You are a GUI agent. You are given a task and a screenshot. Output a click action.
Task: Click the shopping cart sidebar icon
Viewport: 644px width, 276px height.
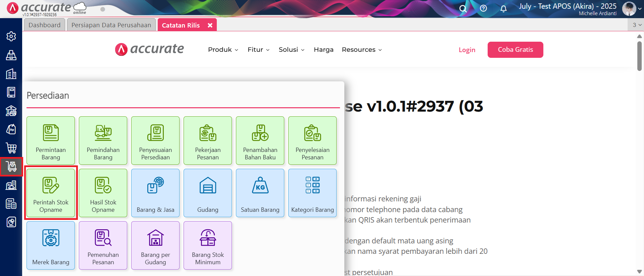pyautogui.click(x=11, y=148)
